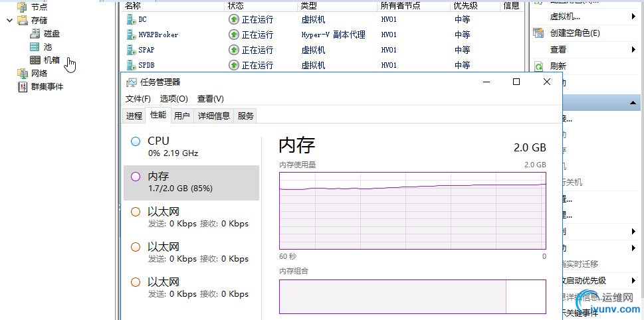Click the 内存使用量 usage graph
Image resolution: width=644 pixels, height=320 pixels.
point(413,210)
